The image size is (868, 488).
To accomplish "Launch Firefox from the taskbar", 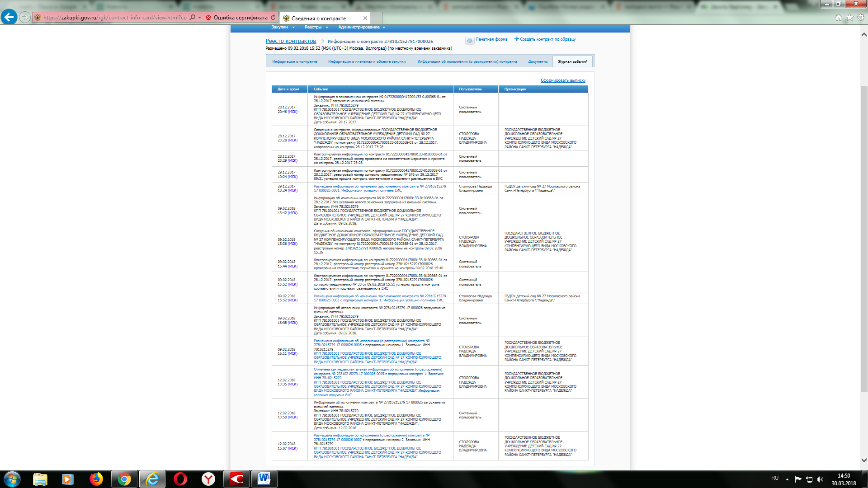I will pyautogui.click(x=96, y=479).
